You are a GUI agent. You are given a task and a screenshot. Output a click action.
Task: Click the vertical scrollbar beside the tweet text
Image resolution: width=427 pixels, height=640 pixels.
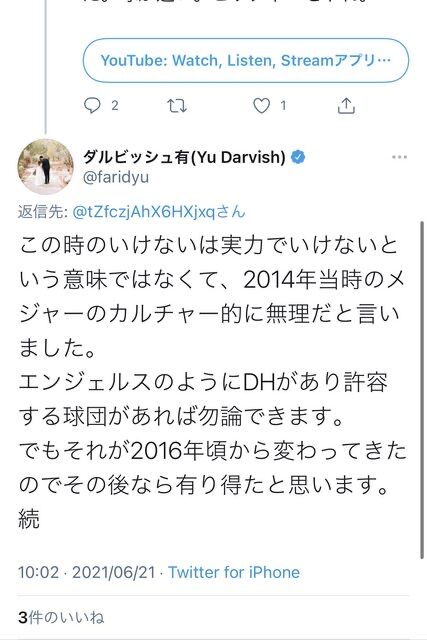tap(422, 390)
